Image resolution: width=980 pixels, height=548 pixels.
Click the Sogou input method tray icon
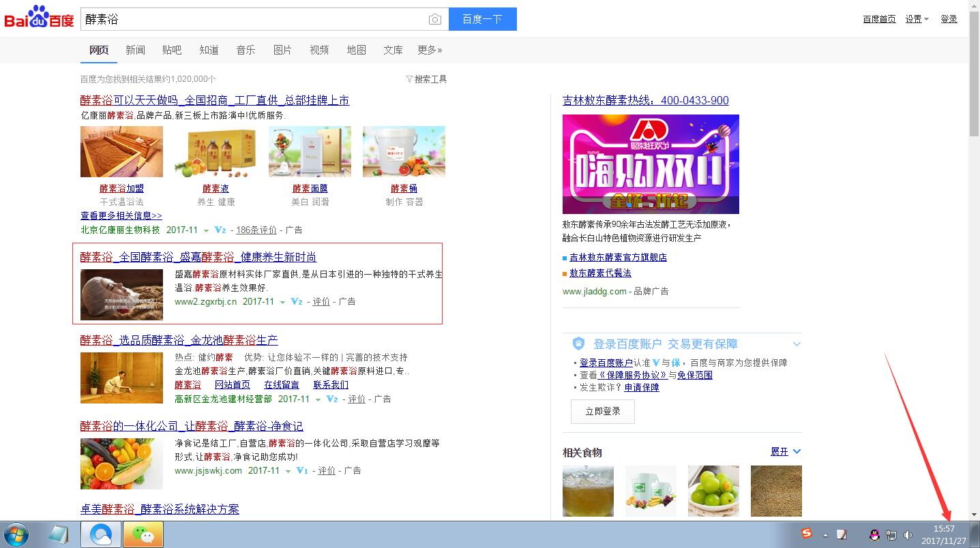coord(807,534)
